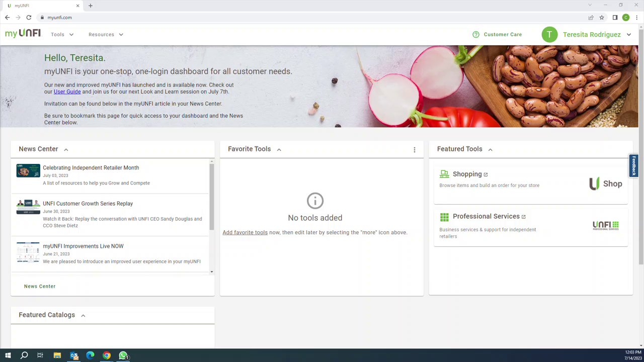Open the News Center footer link
The width and height of the screenshot is (644, 362).
40,286
